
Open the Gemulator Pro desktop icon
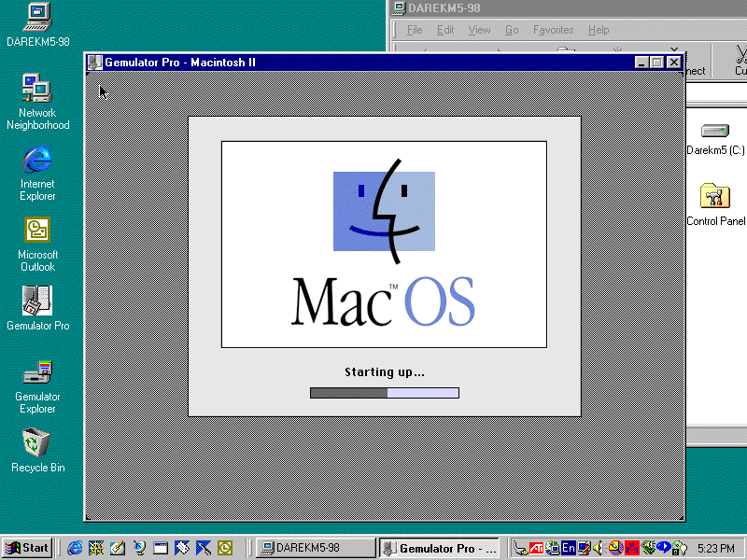pyautogui.click(x=37, y=301)
